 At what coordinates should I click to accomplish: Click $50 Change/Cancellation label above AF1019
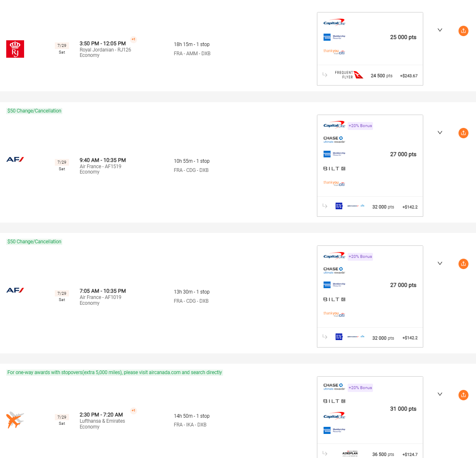tap(34, 242)
